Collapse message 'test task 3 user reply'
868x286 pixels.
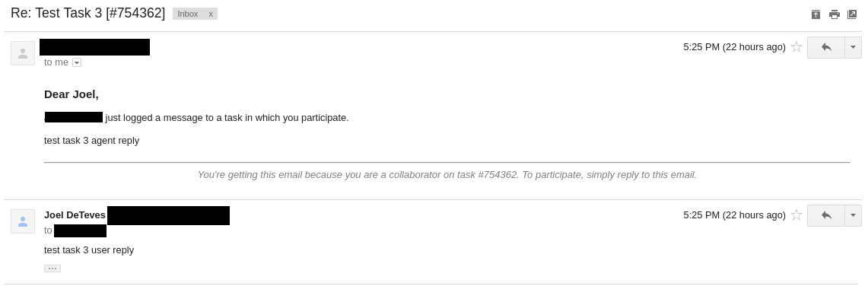(x=88, y=250)
